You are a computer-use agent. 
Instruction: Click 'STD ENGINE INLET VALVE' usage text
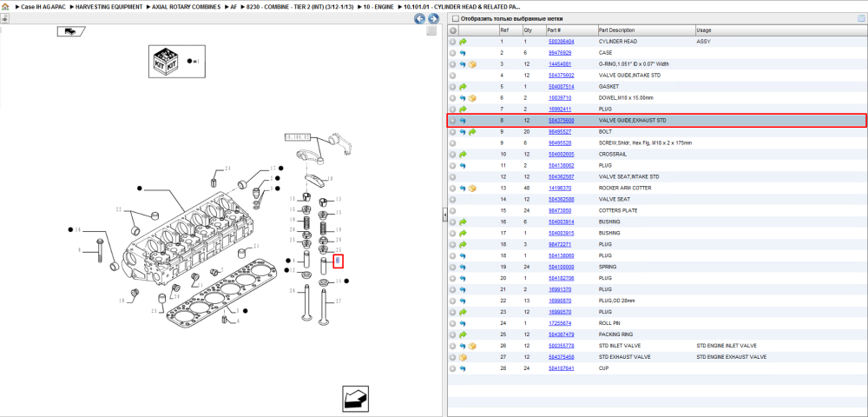tap(725, 346)
